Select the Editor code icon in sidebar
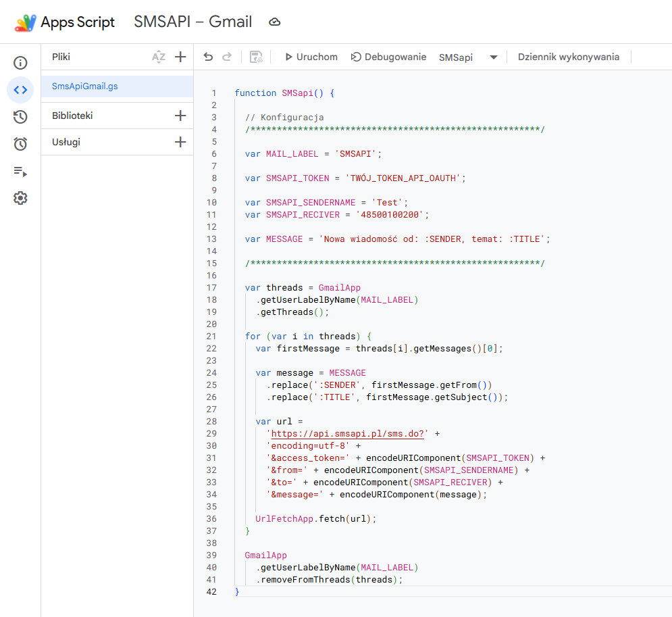 pos(20,90)
